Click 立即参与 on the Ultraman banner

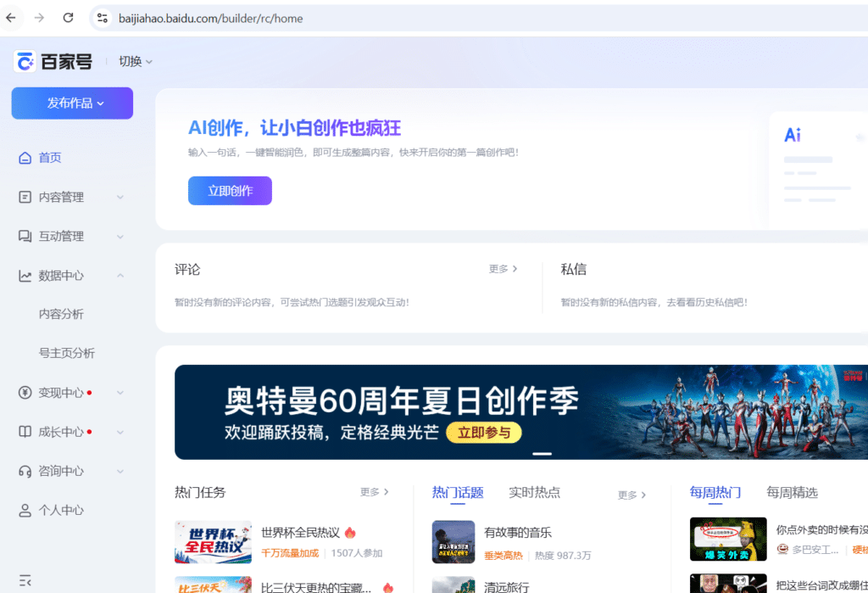[x=484, y=433]
